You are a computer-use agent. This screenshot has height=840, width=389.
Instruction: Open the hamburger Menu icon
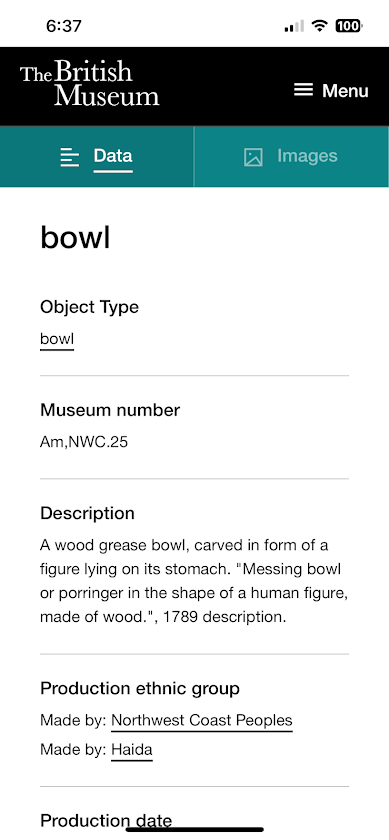pos(303,90)
